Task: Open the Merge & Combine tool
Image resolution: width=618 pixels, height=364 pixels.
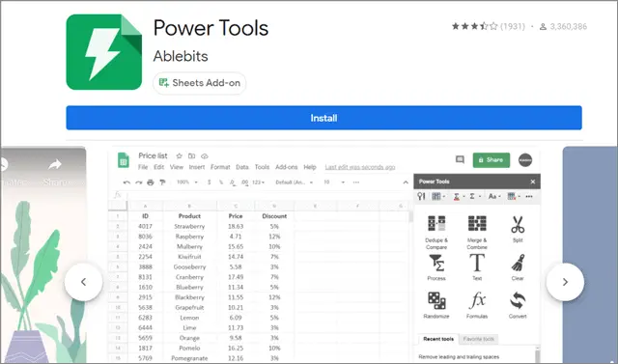Action: (477, 232)
